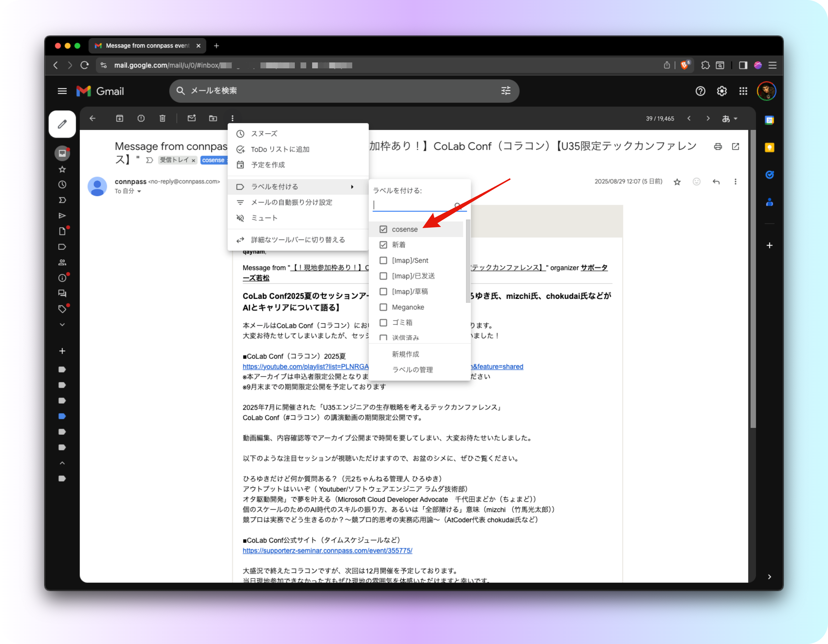Open Drafts via sidebar document icon
Image resolution: width=828 pixels, height=644 pixels.
pos(62,231)
